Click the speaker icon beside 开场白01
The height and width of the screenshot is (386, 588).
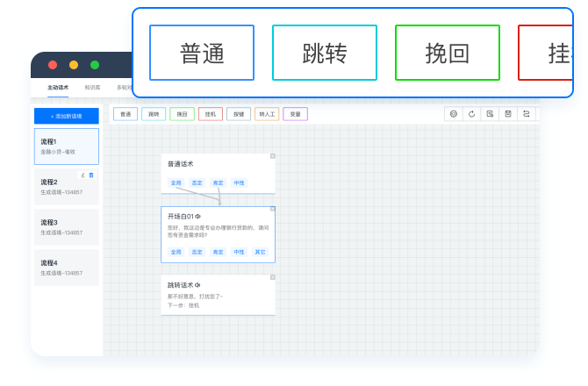click(198, 216)
